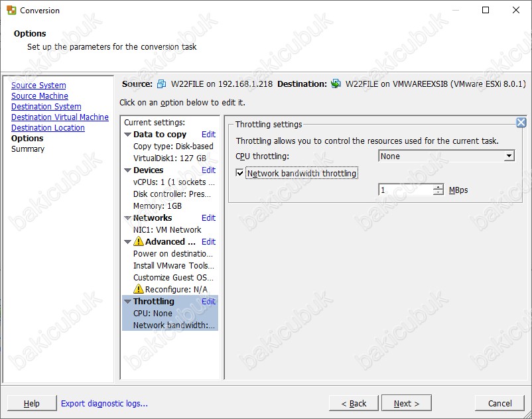
Task: Collapse the Advanced section
Action: (x=127, y=242)
